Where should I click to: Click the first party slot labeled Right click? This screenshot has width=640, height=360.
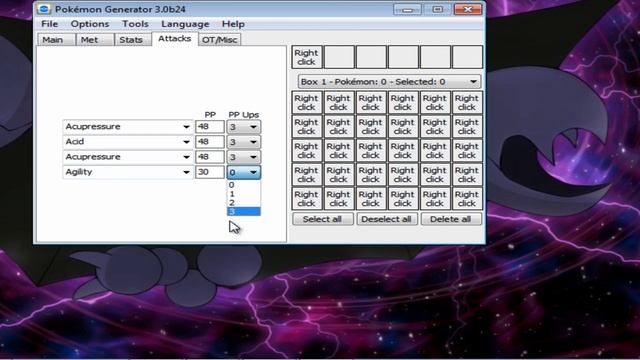pos(307,57)
